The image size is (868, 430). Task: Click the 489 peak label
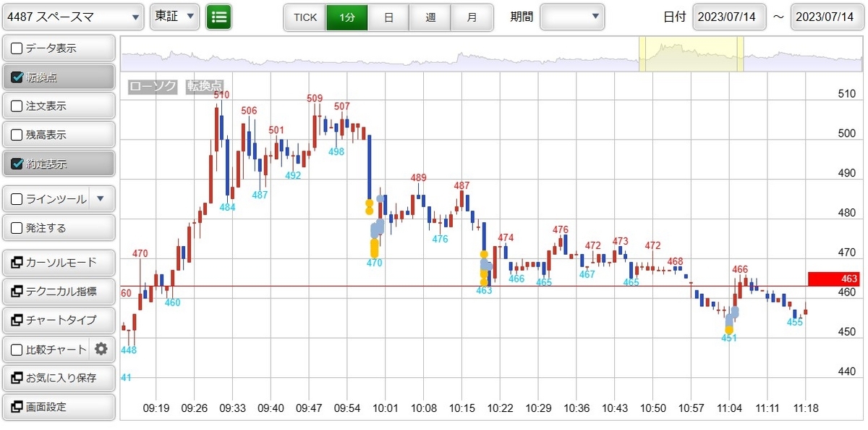click(418, 177)
